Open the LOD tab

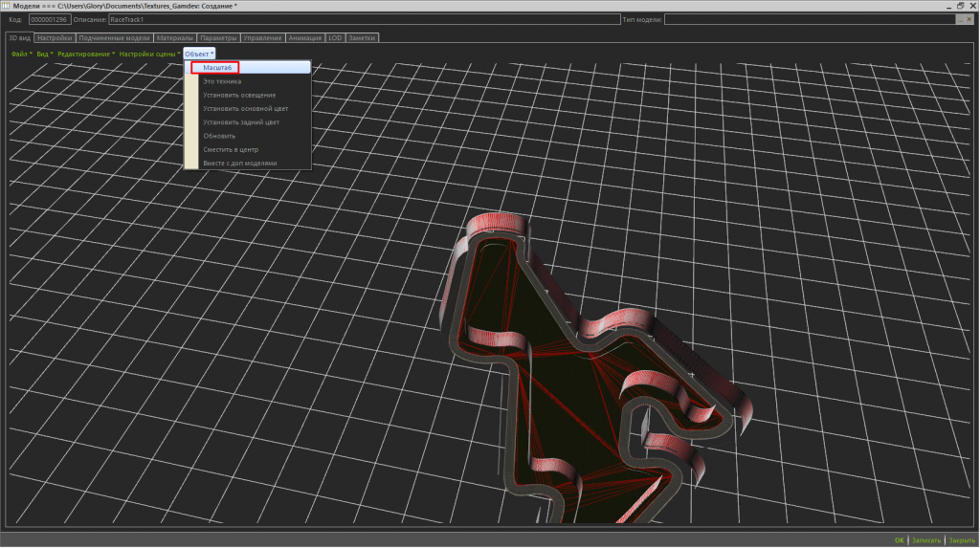click(x=335, y=38)
